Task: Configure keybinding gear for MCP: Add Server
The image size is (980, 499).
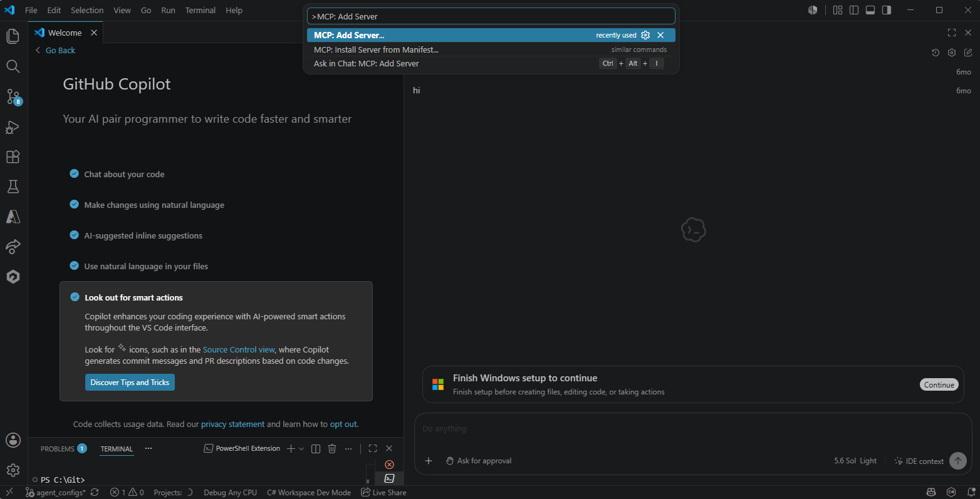Action: 645,35
